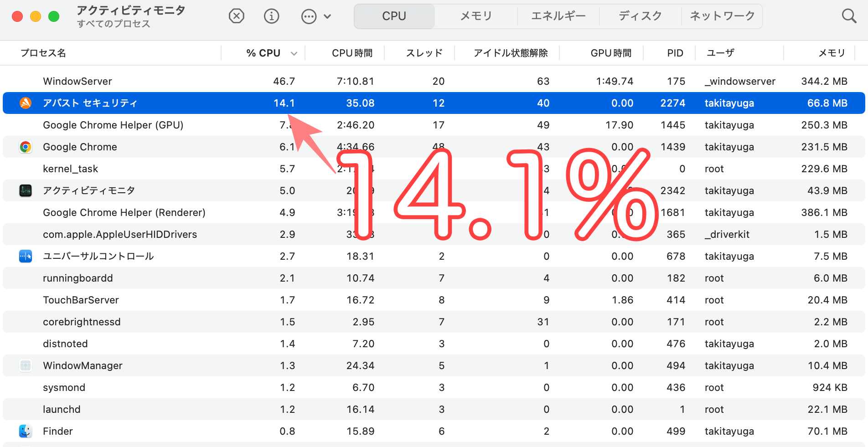Sort by PID column header
The height and width of the screenshot is (447, 868).
click(x=675, y=53)
